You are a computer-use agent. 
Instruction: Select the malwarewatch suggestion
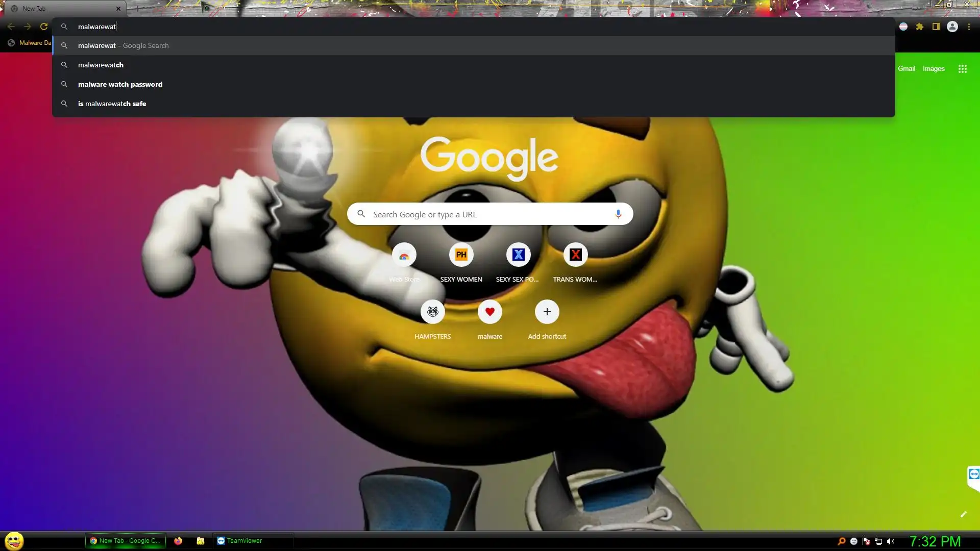click(x=101, y=65)
